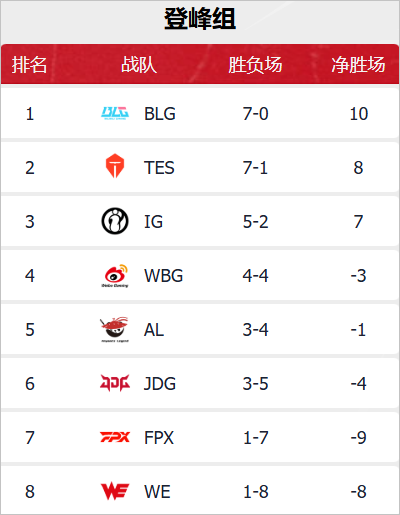Click the IG circular logo
The width and height of the screenshot is (400, 515).
[115, 221]
